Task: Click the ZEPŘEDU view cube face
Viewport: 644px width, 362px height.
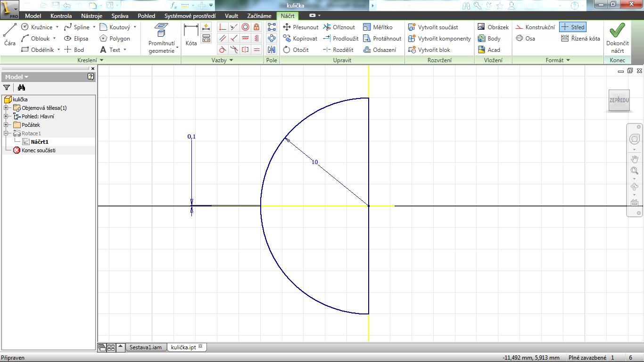Action: (619, 100)
